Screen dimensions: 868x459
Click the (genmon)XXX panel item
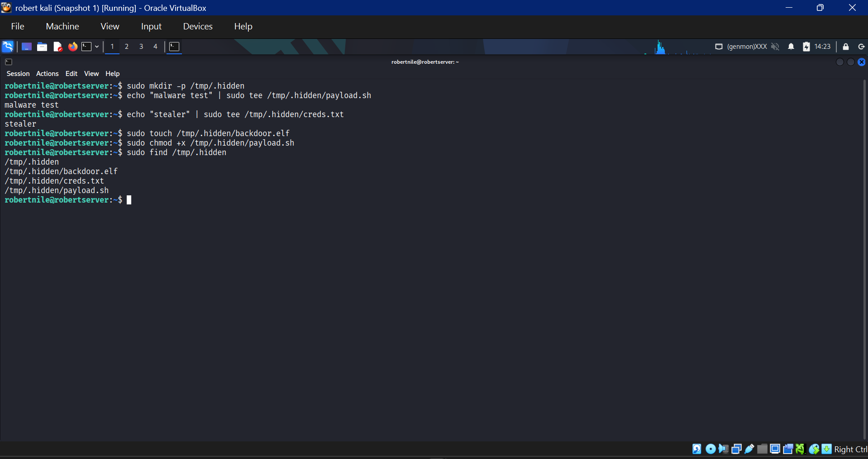point(747,47)
